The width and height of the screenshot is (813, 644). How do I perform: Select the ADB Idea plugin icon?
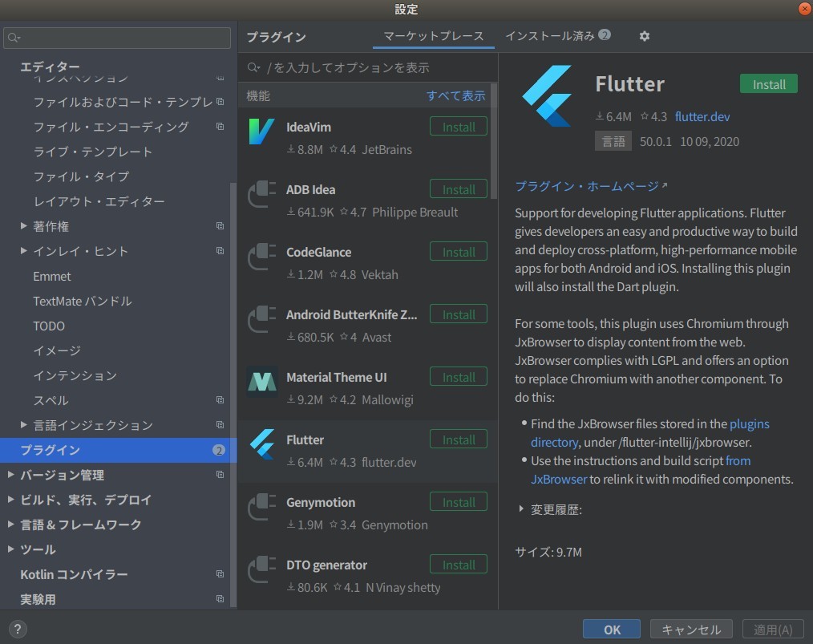point(261,196)
